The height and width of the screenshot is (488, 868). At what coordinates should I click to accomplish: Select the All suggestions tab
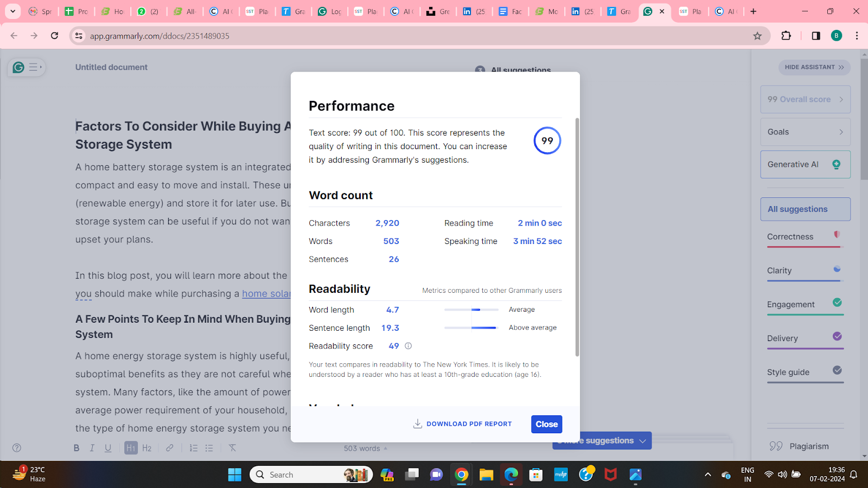(x=806, y=209)
